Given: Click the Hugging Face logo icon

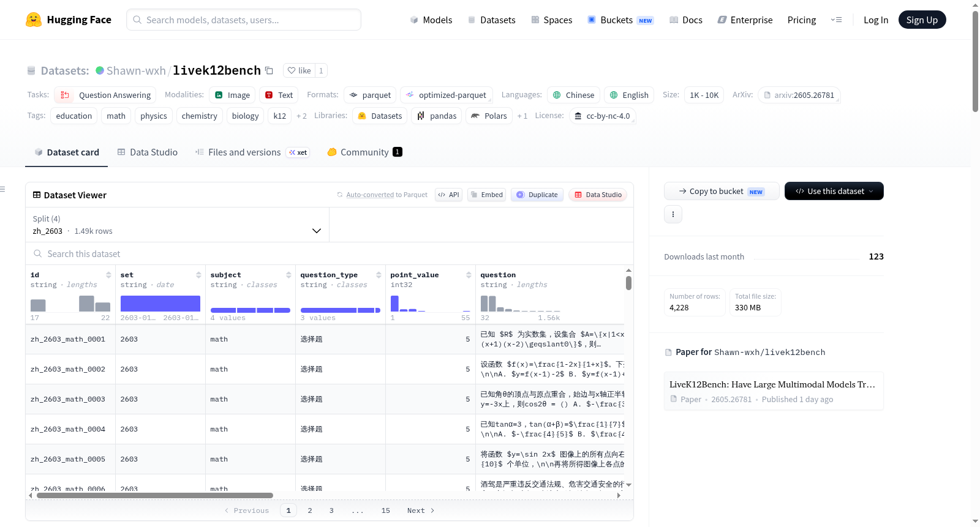Looking at the screenshot, I should 34,20.
